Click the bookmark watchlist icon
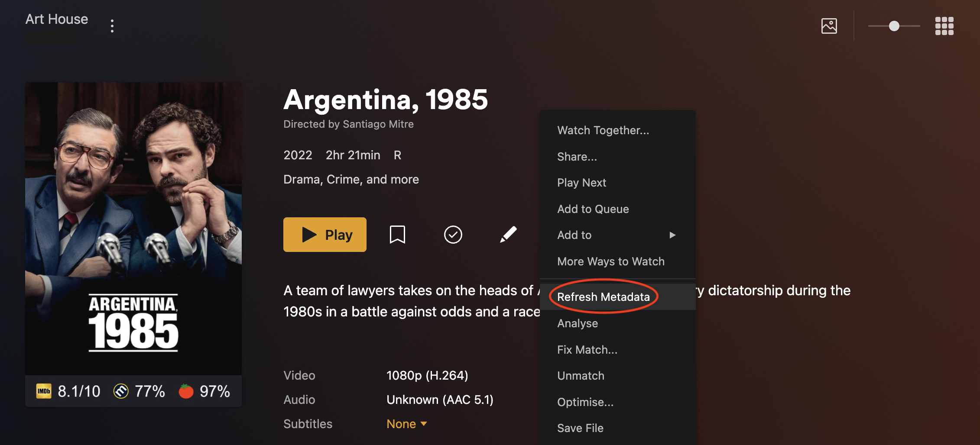Image resolution: width=980 pixels, height=445 pixels. point(397,235)
